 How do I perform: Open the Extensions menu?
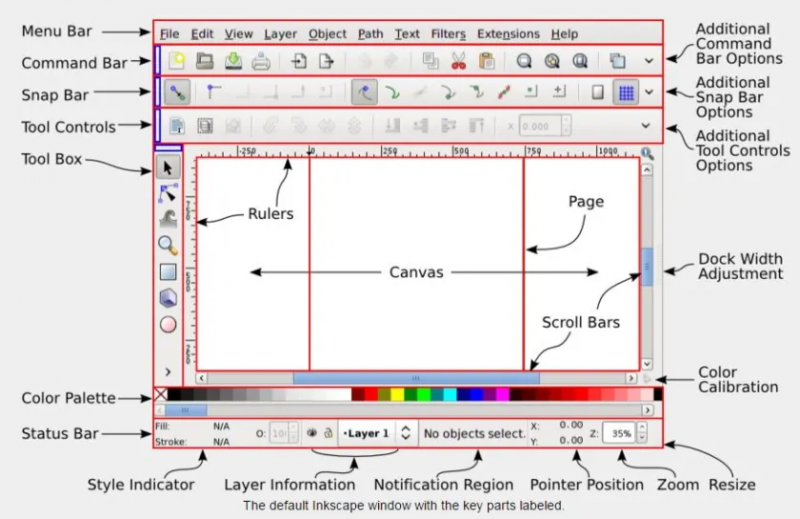tap(508, 33)
